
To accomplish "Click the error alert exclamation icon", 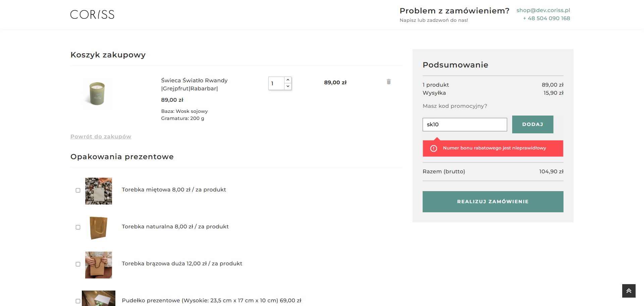I will pyautogui.click(x=434, y=148).
